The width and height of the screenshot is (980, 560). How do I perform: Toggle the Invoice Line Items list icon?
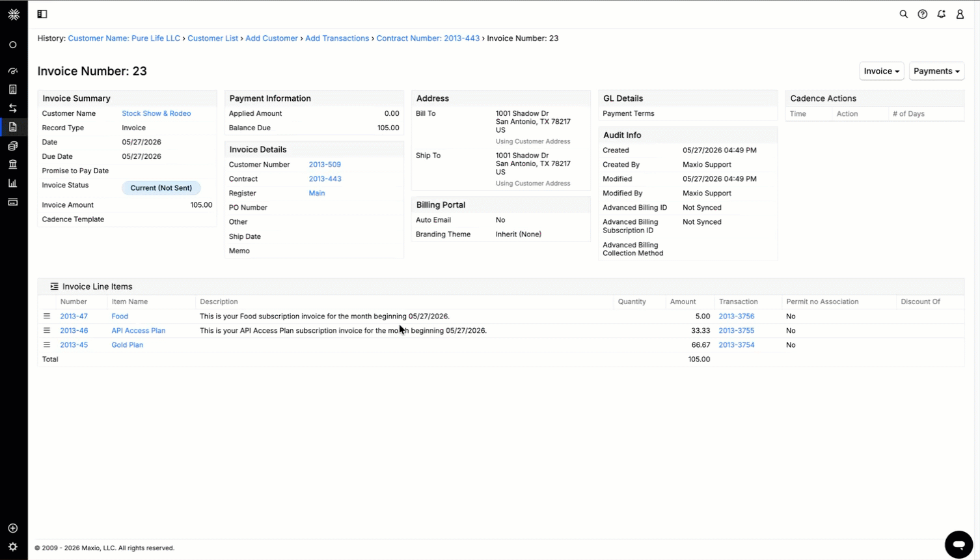(x=54, y=287)
